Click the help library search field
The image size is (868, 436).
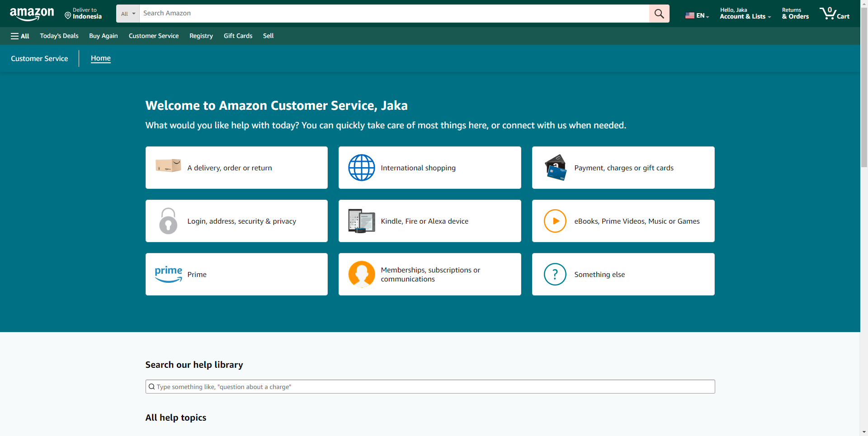tap(430, 387)
